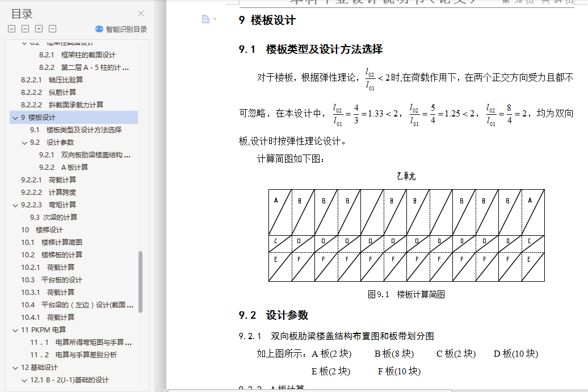The height and width of the screenshot is (392, 588).
Task: Open 10.3 平台板的设计 entry
Action: pos(52,280)
